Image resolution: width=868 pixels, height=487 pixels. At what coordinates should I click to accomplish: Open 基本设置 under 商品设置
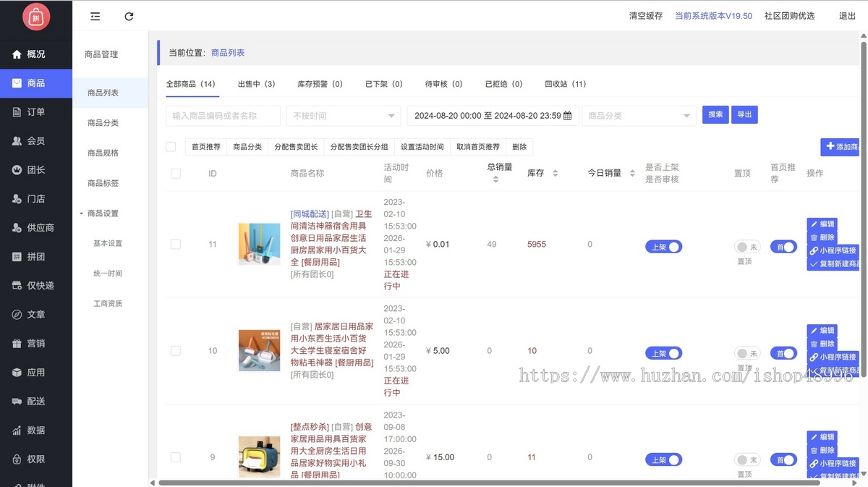click(108, 244)
